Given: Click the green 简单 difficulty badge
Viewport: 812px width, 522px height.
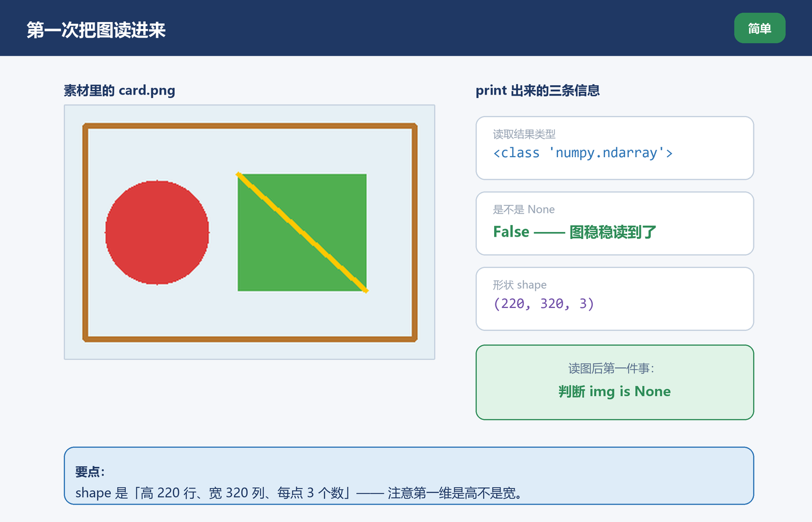Looking at the screenshot, I should pos(760,28).
